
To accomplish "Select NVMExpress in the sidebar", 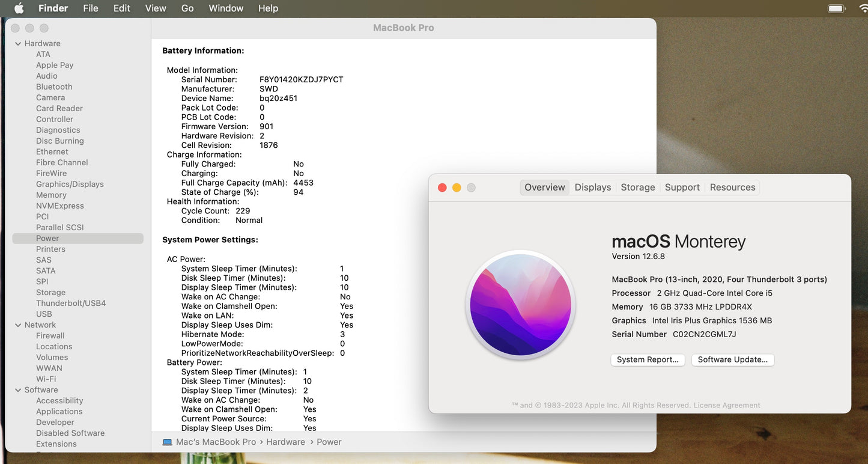I will click(x=60, y=206).
